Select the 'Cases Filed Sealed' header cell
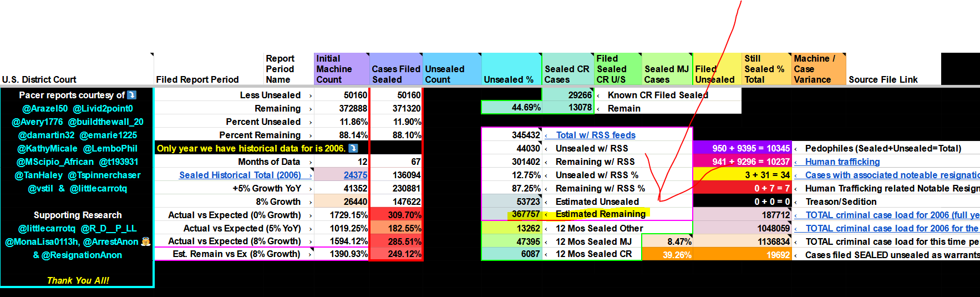The height and width of the screenshot is (297, 980). 396,69
